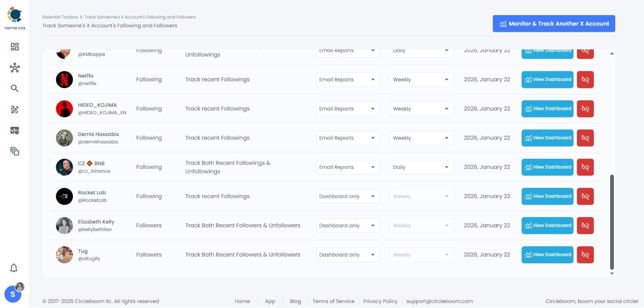Open CZ BNB Daily frequency dropdown
The height and width of the screenshot is (308, 644).
421,167
